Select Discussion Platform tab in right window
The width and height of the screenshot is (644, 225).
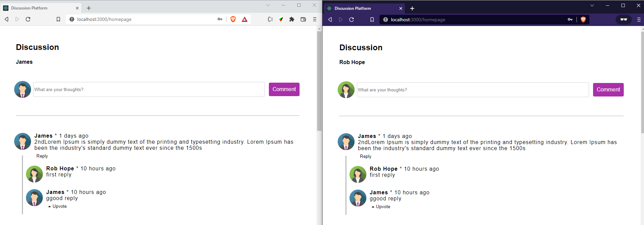(364, 8)
